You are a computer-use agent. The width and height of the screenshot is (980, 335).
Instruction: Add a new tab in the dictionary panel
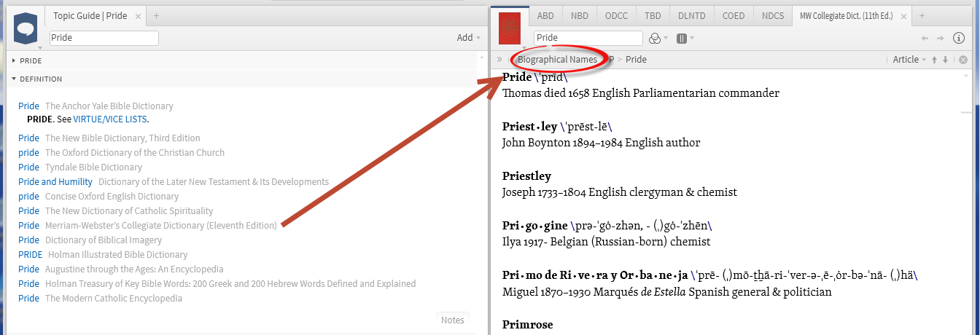(x=922, y=15)
